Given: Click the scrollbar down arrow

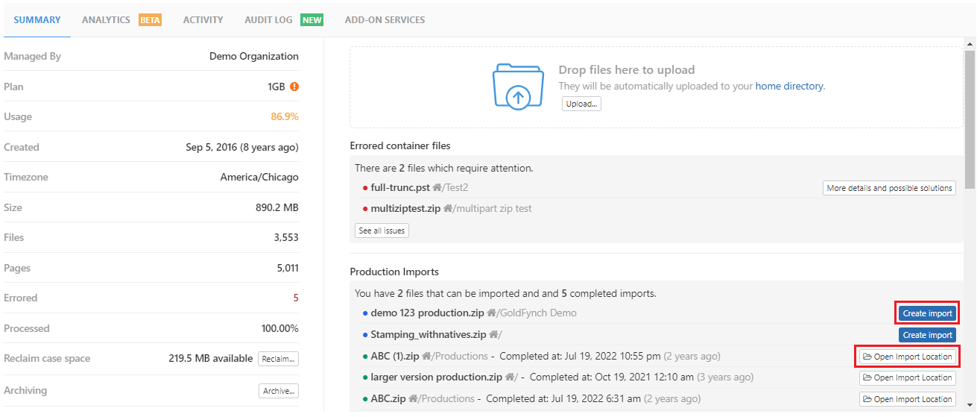Looking at the screenshot, I should tap(970, 404).
